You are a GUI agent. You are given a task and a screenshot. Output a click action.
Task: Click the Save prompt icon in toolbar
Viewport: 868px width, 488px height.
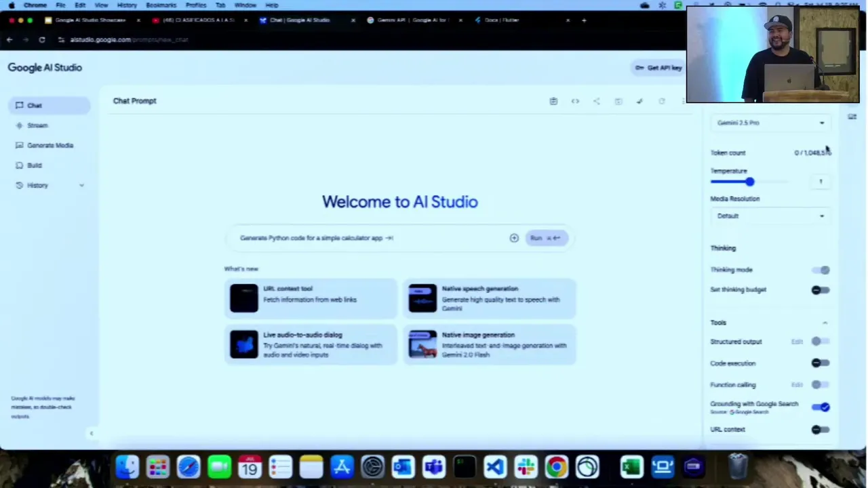(x=618, y=101)
